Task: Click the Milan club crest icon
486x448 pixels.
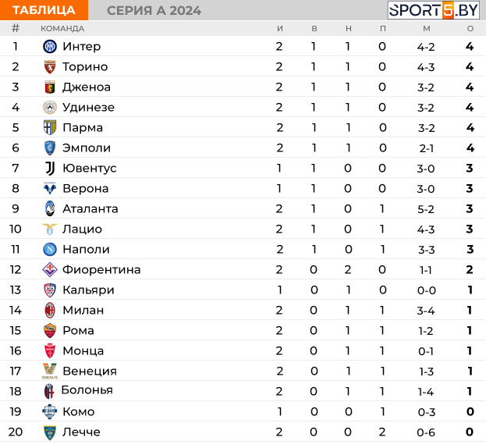Action: (x=50, y=311)
